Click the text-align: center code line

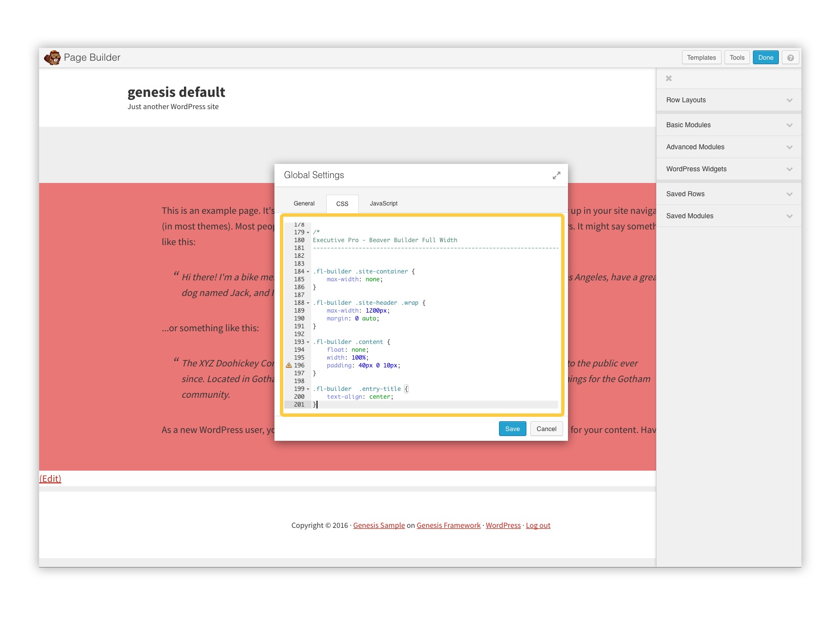[x=360, y=397]
